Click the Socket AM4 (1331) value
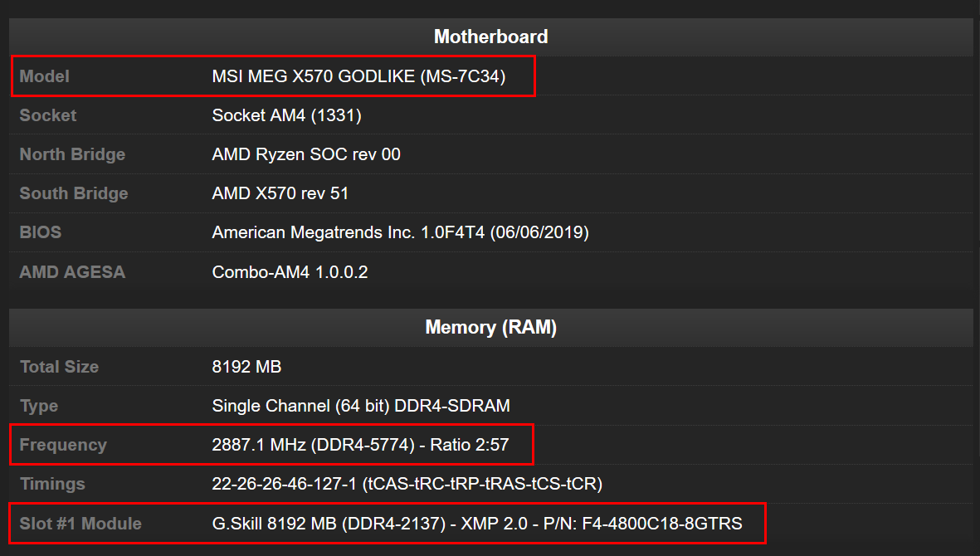Image resolution: width=980 pixels, height=556 pixels. 286,115
